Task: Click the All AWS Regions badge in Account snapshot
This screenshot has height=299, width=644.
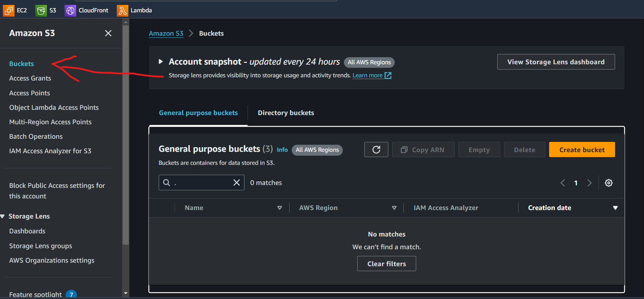Action: point(369,62)
